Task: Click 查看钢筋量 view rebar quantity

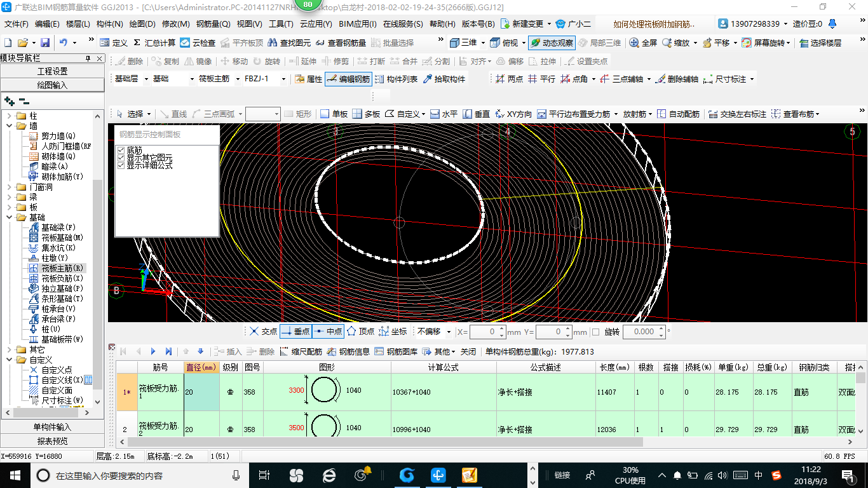Action: (341, 43)
